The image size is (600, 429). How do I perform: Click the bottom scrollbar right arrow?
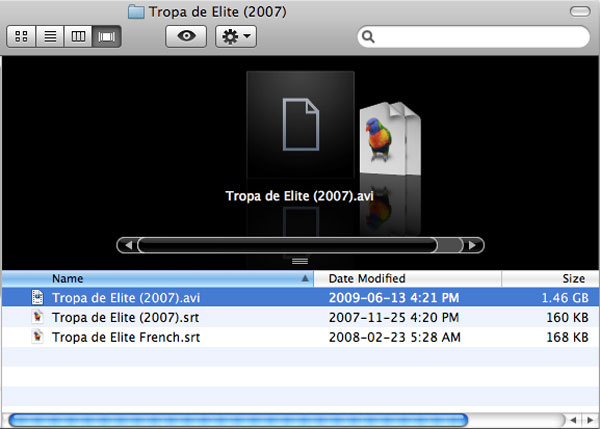pos(590,420)
